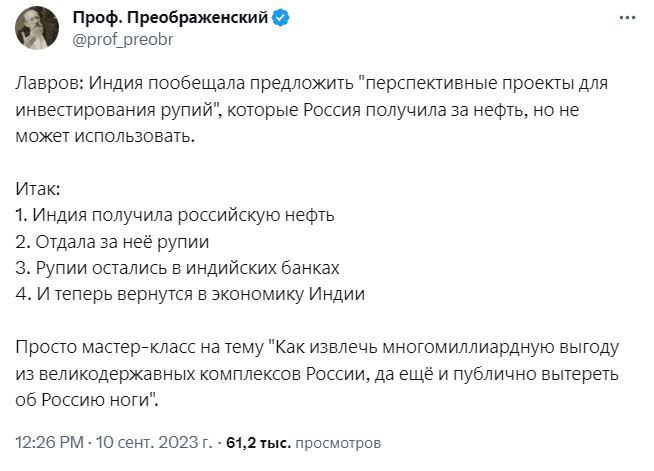Click list item 2 Отдала за неё рупии
Viewport: 654px width, 471px height.
(x=112, y=242)
